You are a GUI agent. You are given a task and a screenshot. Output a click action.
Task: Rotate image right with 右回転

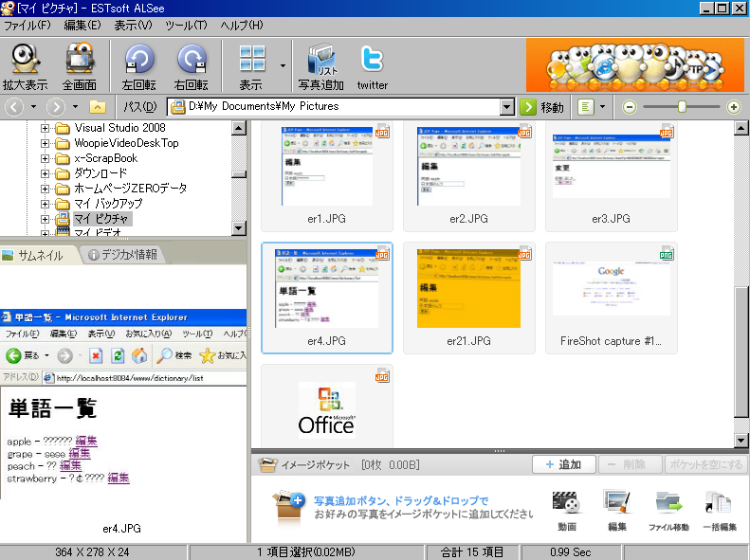[x=192, y=66]
